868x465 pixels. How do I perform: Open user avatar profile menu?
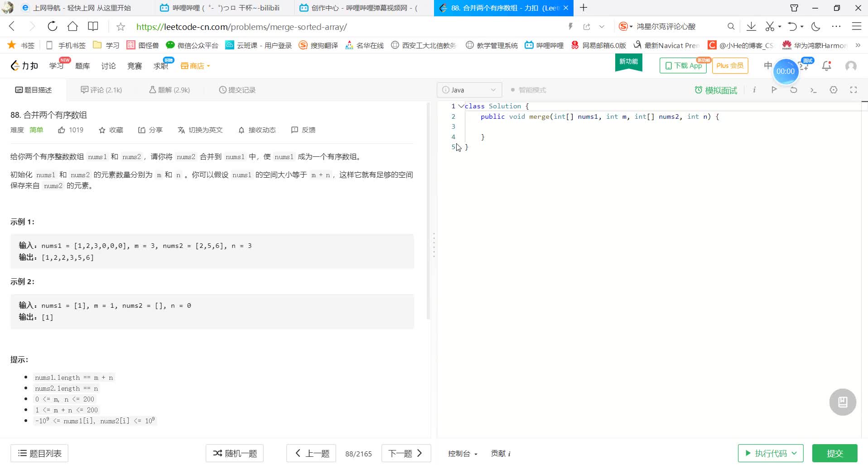[851, 66]
